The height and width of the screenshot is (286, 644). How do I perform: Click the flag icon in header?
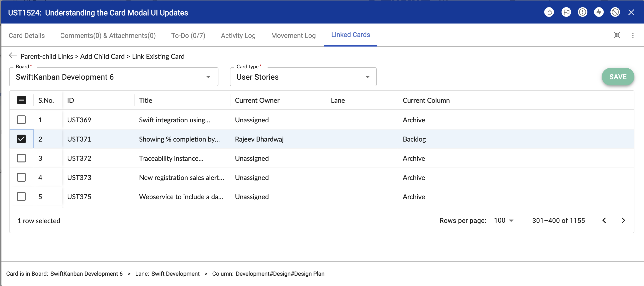coord(566,12)
